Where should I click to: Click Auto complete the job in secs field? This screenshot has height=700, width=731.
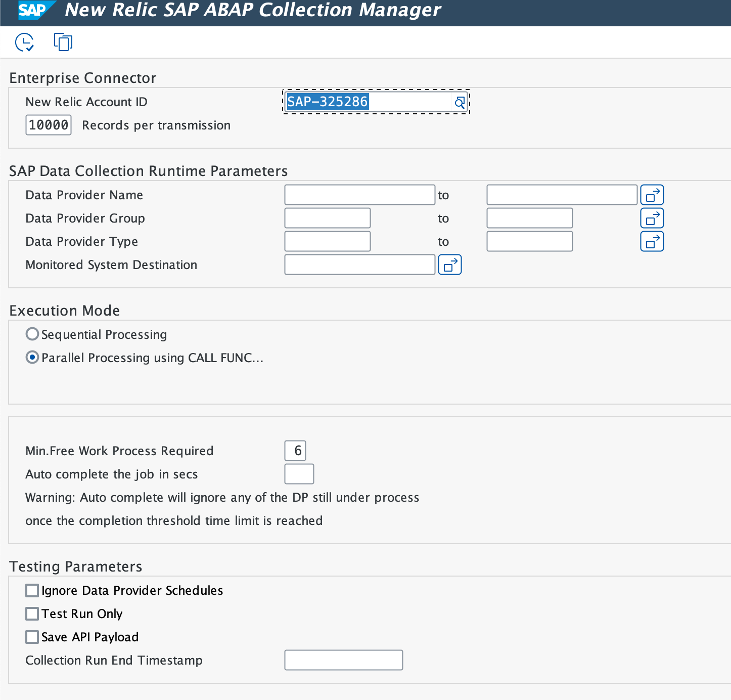coord(299,474)
